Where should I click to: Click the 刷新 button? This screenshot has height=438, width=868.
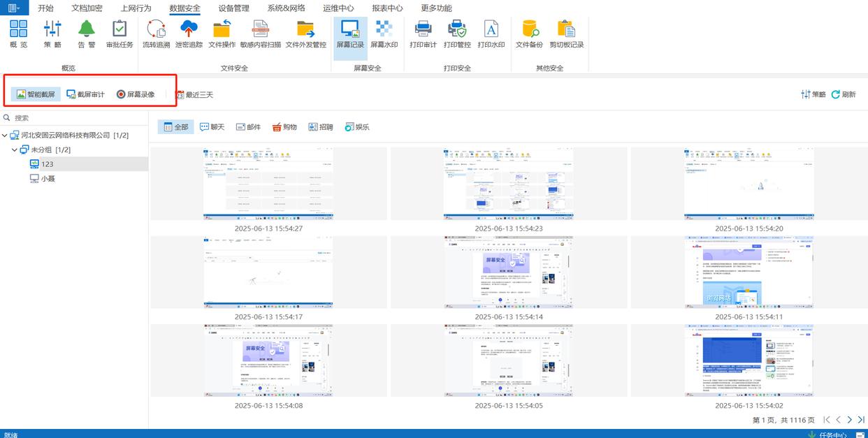(x=844, y=94)
